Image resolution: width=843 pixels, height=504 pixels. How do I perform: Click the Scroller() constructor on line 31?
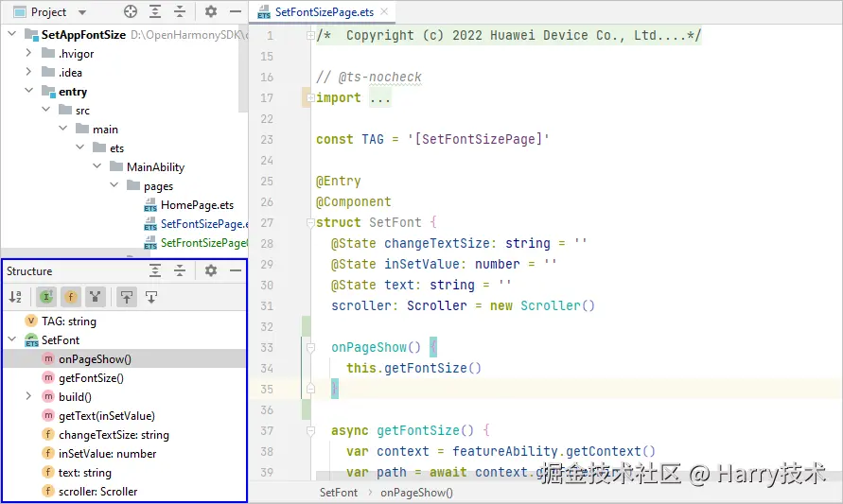557,305
